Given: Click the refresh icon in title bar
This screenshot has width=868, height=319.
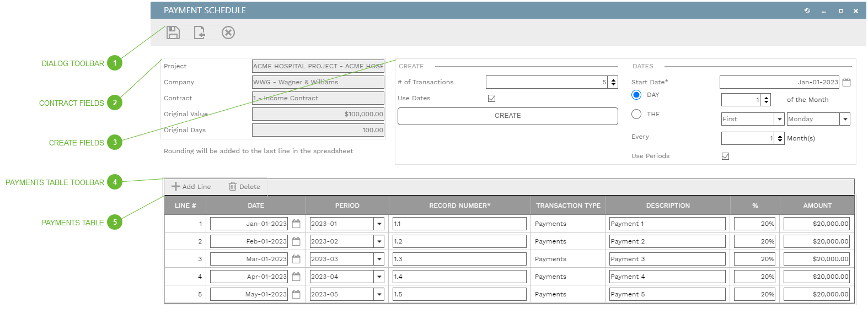Looking at the screenshot, I should pyautogui.click(x=807, y=10).
